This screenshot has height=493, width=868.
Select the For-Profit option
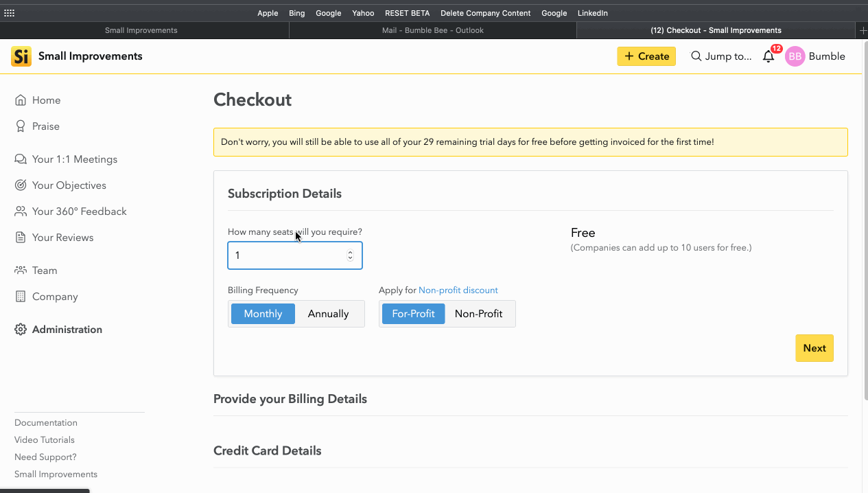click(413, 314)
